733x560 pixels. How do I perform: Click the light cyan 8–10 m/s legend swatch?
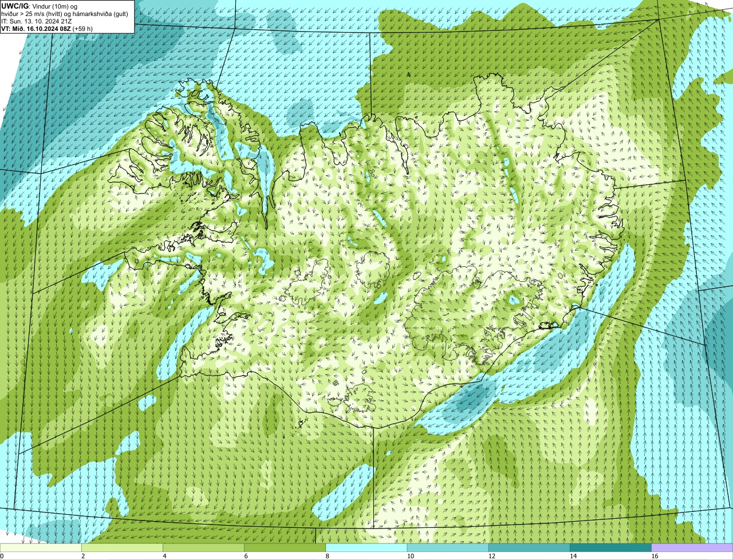coord(366,548)
